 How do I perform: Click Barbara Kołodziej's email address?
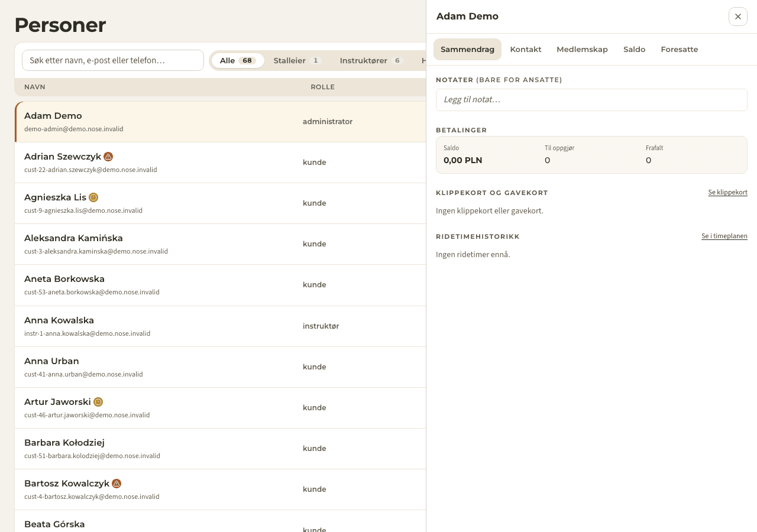pos(92,456)
